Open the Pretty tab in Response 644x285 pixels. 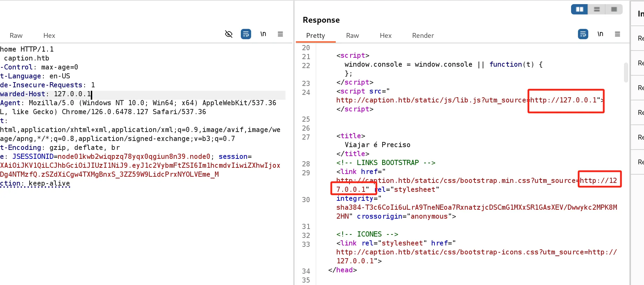[315, 36]
